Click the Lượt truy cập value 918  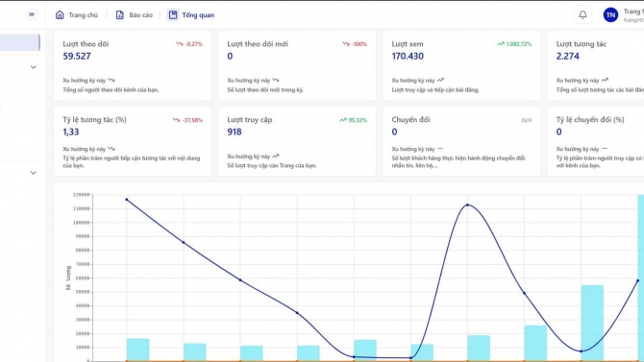click(235, 132)
